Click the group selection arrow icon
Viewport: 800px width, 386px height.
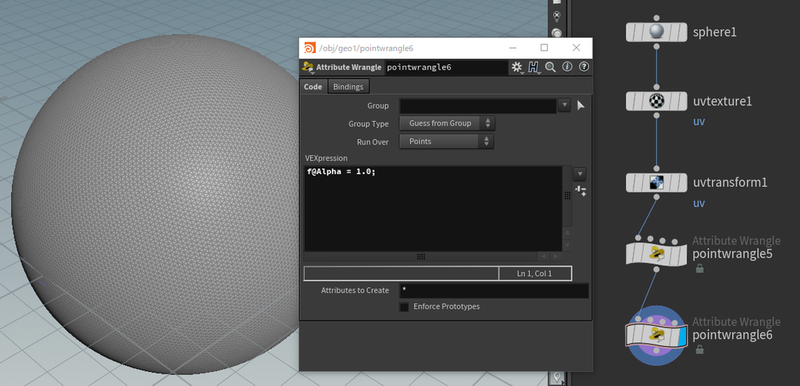click(x=581, y=106)
